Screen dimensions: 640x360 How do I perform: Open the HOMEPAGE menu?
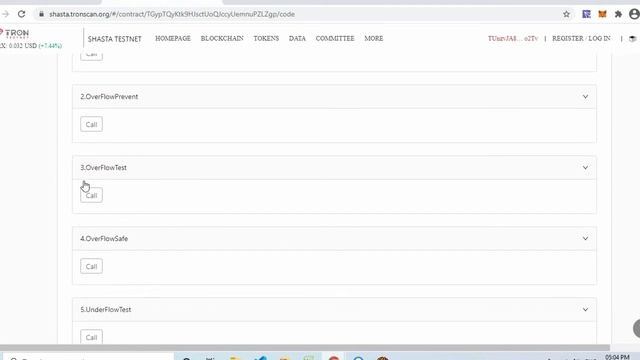pyautogui.click(x=173, y=38)
